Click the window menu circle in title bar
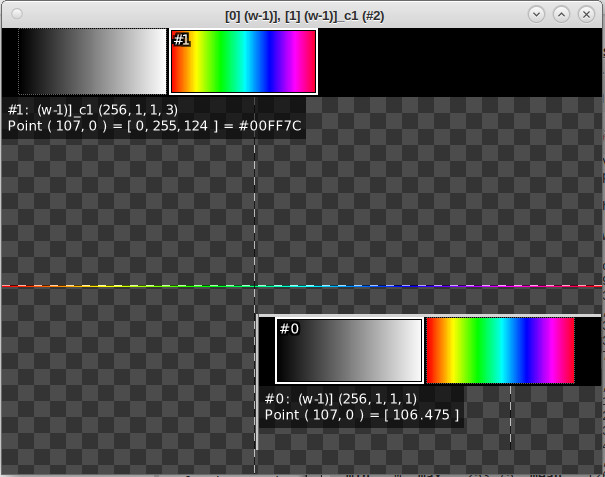This screenshot has height=477, width=605. click(15, 14)
